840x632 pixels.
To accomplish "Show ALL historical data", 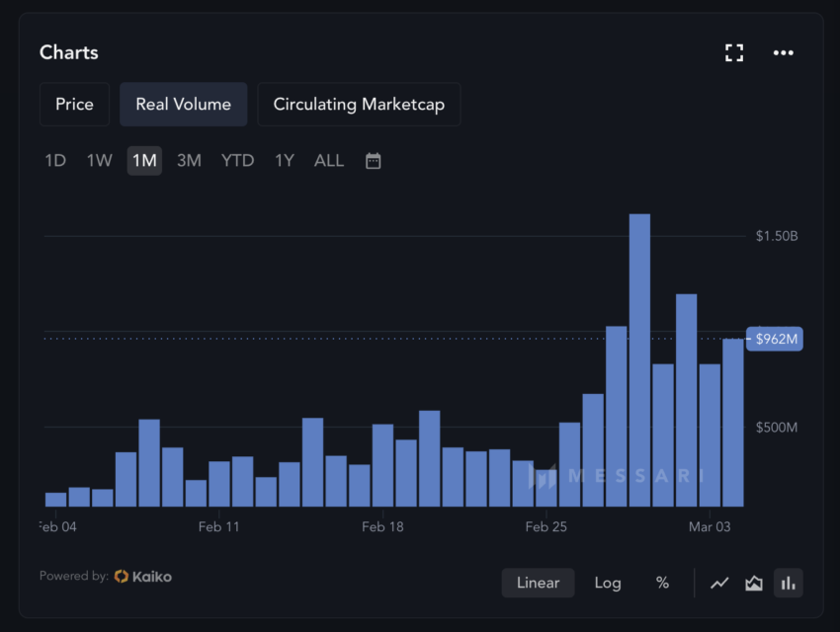I will point(329,160).
